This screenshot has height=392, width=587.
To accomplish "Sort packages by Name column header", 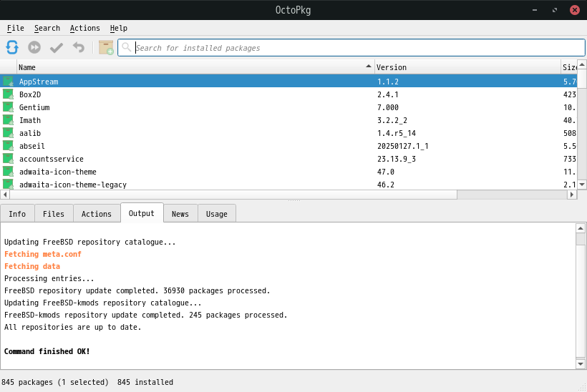I will click(x=196, y=67).
